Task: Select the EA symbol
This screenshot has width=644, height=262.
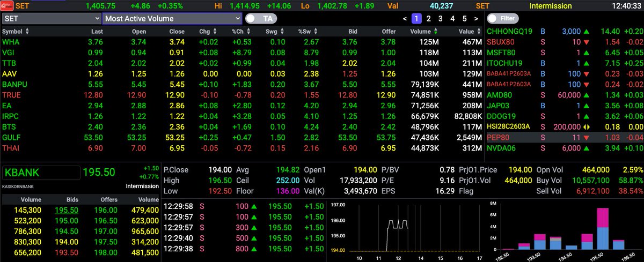Action: click(x=6, y=106)
